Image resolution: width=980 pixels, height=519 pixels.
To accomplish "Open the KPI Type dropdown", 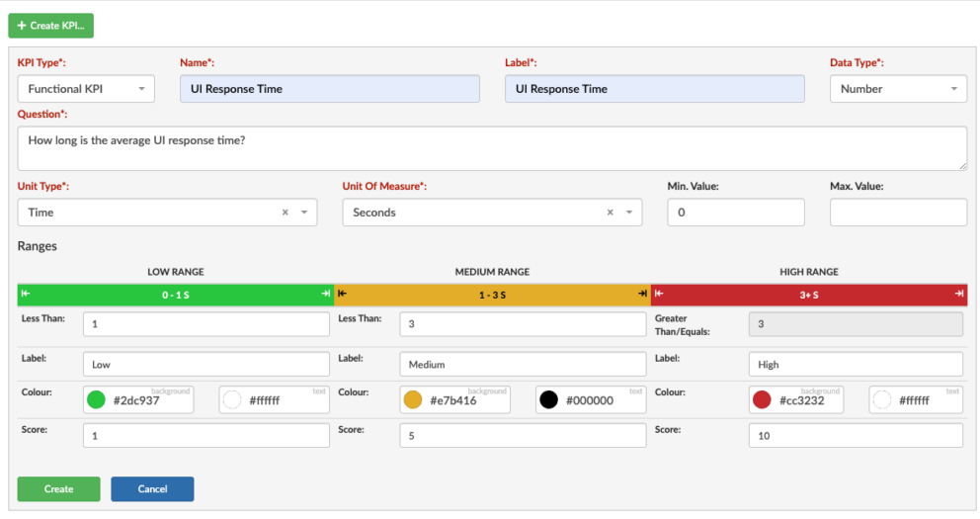I will (x=86, y=89).
